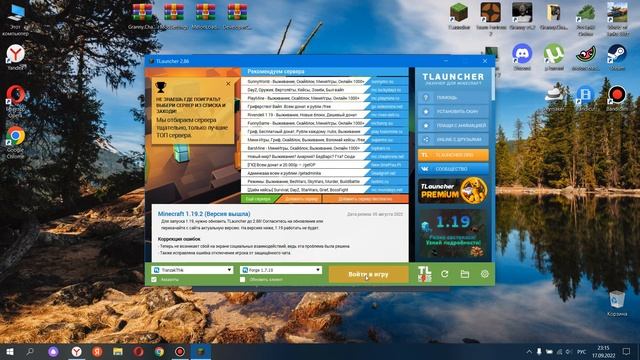This screenshot has width=640, height=360.
Task: Click the TLauncher Premium banner
Action: coord(453,191)
